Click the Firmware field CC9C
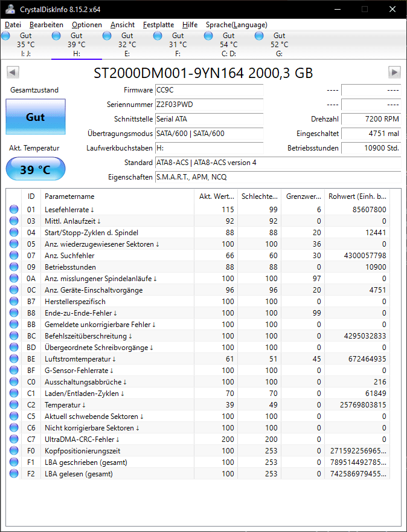407x532 pixels. point(209,90)
